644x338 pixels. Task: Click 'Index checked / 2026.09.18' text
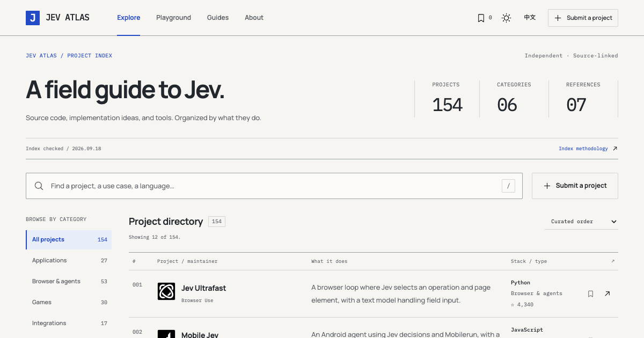point(63,149)
